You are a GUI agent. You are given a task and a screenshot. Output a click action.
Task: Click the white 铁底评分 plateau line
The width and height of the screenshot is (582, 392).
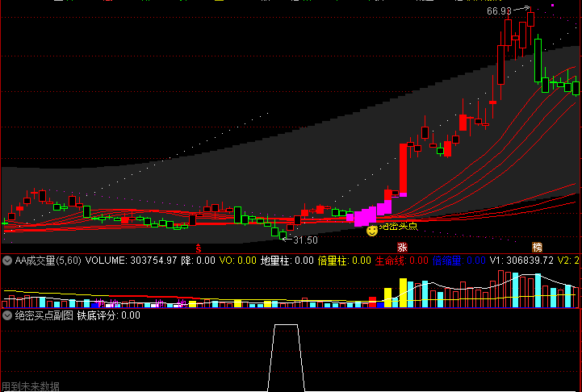pos(286,325)
